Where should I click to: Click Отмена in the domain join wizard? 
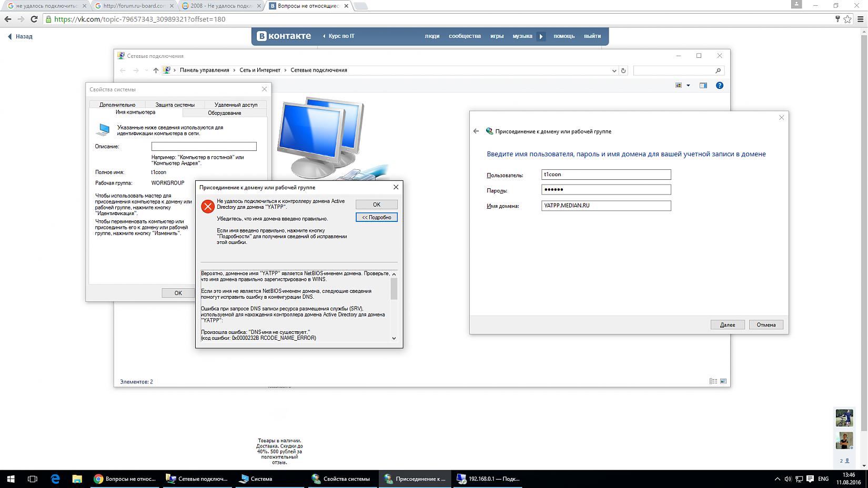[766, 324]
